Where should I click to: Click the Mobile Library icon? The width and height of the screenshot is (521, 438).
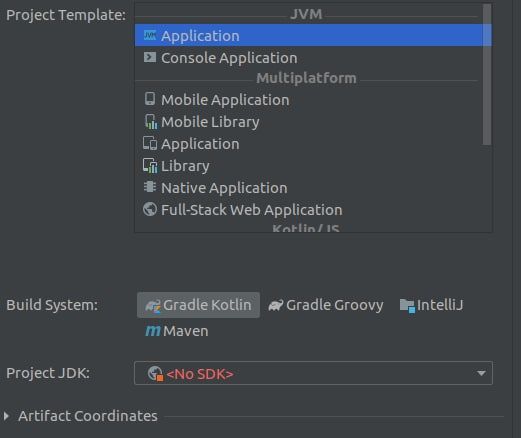(151, 121)
